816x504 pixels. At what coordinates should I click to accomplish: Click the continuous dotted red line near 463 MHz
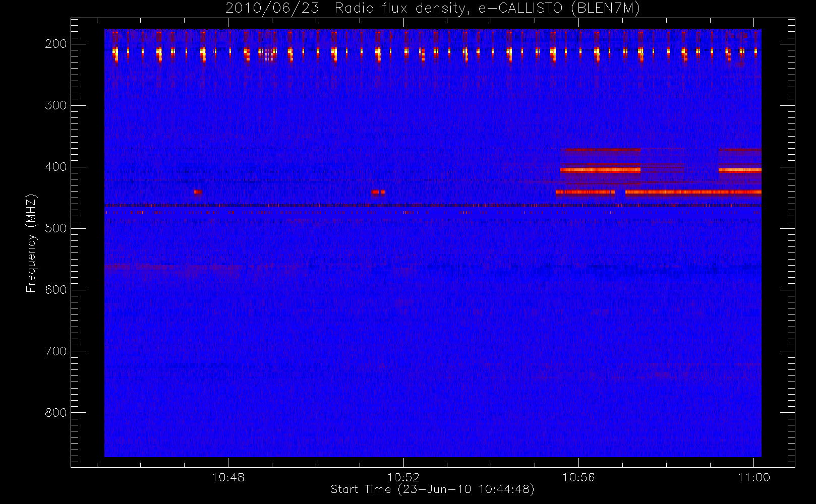tap(433, 206)
